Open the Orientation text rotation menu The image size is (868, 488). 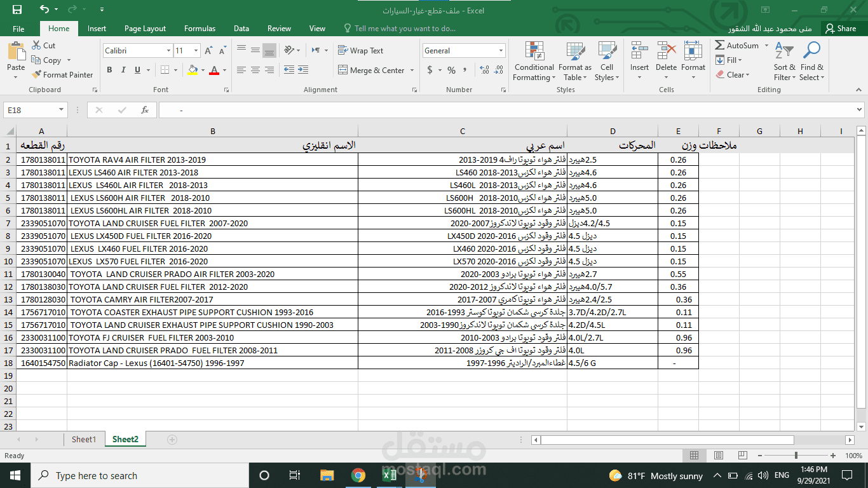click(x=292, y=50)
